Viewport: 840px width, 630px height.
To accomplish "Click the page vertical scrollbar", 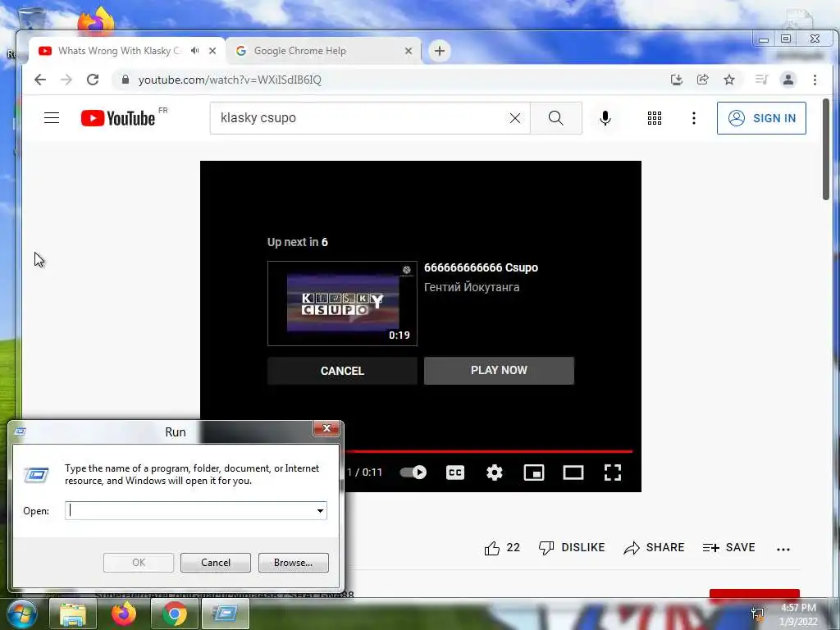I will [826, 149].
